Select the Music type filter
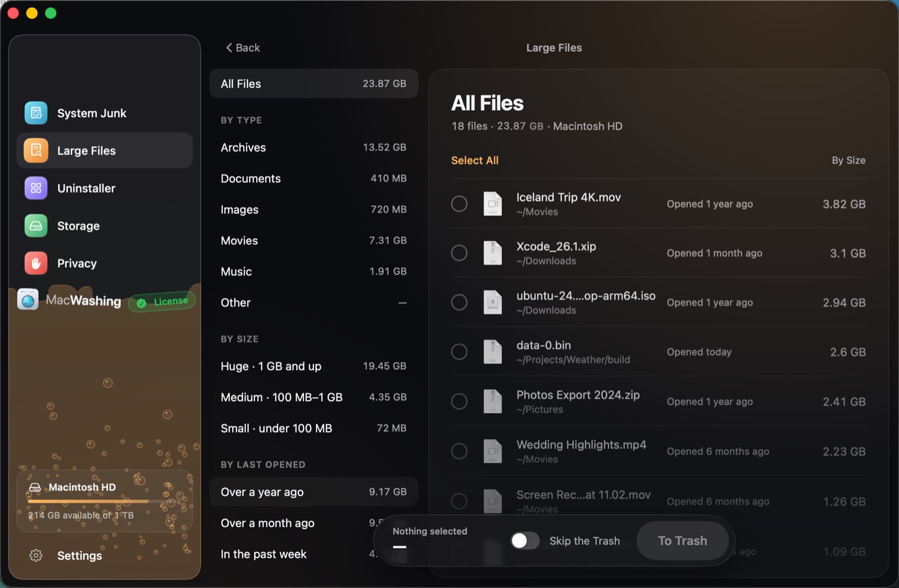The height and width of the screenshot is (588, 899). click(x=314, y=271)
